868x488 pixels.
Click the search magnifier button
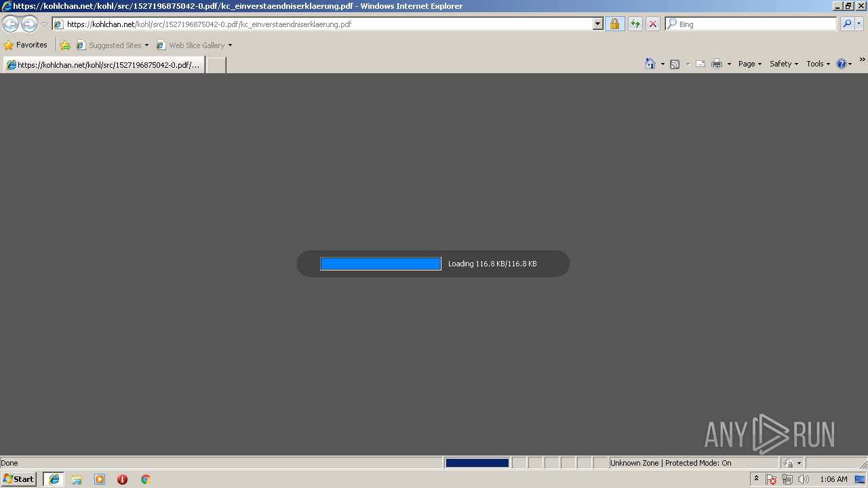click(847, 24)
